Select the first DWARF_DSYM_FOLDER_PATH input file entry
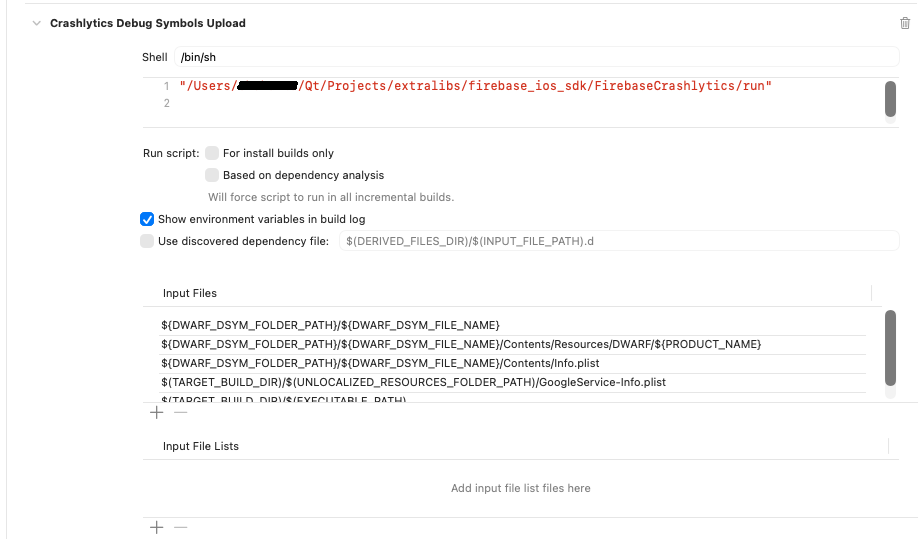This screenshot has width=920, height=539. pos(330,325)
